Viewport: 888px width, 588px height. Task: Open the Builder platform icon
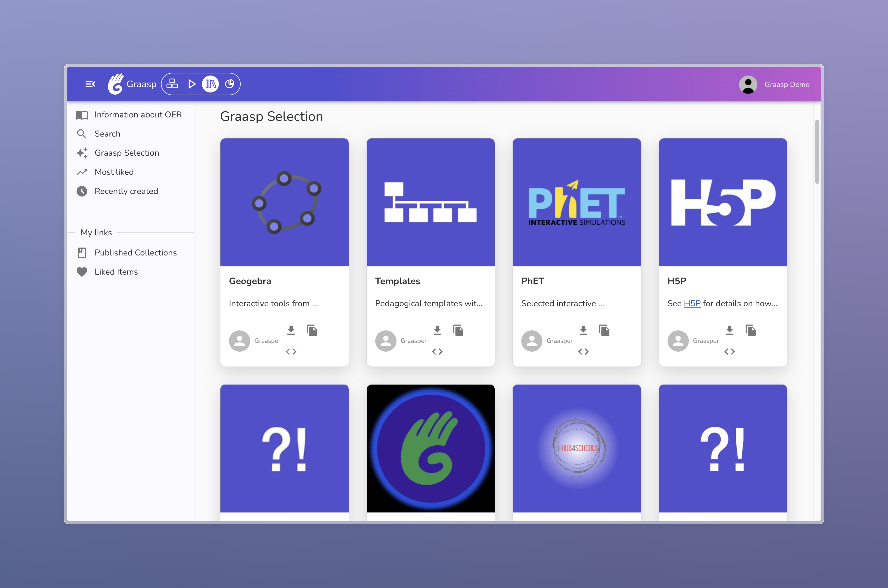(x=172, y=84)
